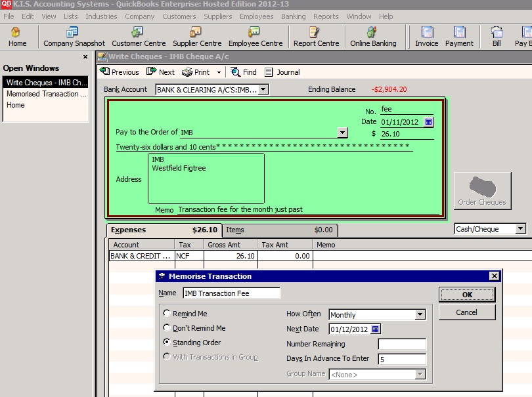Confirm with OK in Memorise Transaction
Viewport: 532px width, 397px height.
point(467,294)
